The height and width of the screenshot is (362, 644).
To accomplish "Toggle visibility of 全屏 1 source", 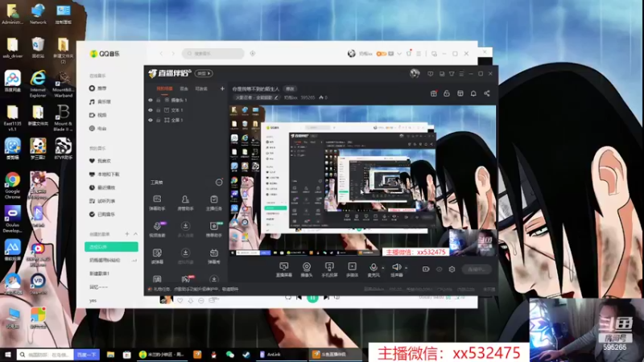I will (151, 120).
